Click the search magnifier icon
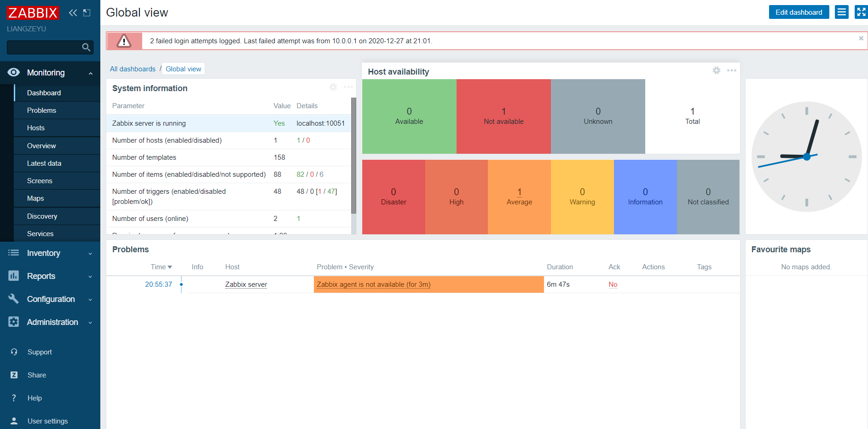This screenshot has width=868, height=429. pyautogui.click(x=86, y=47)
